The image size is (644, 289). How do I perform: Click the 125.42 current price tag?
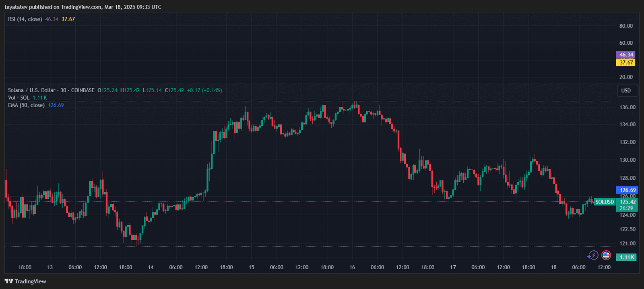[627, 202]
